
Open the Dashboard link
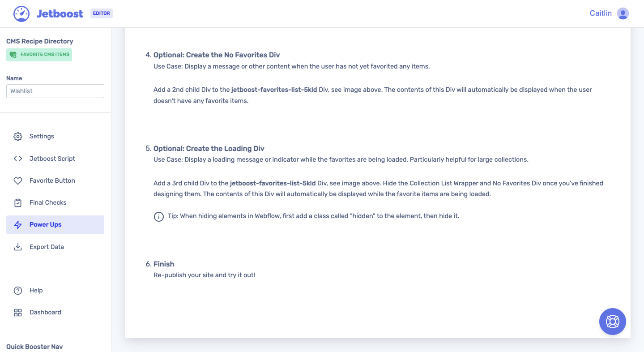pyautogui.click(x=45, y=312)
